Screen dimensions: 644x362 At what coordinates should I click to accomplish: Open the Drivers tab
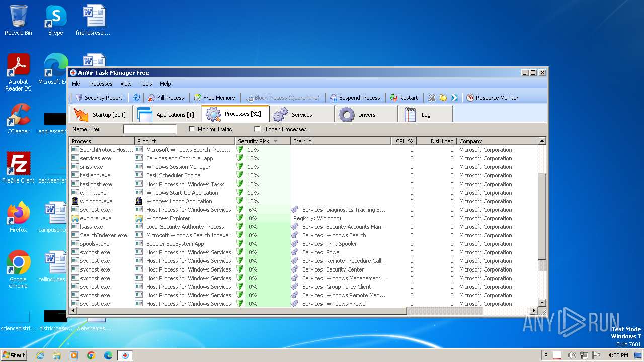(x=367, y=114)
